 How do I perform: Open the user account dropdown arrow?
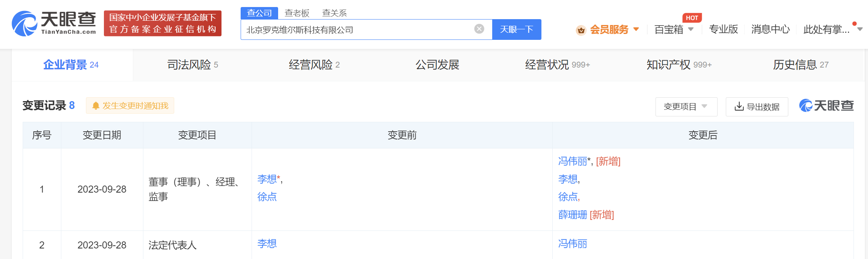point(860,29)
